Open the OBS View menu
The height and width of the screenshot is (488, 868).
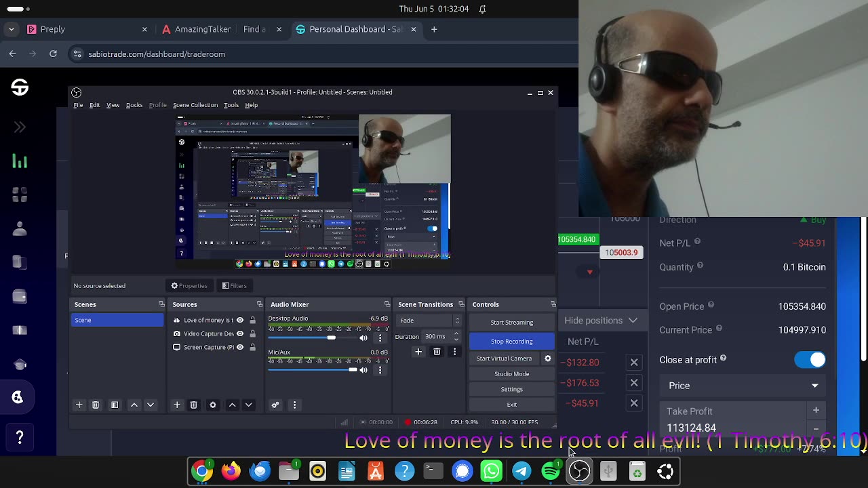113,105
